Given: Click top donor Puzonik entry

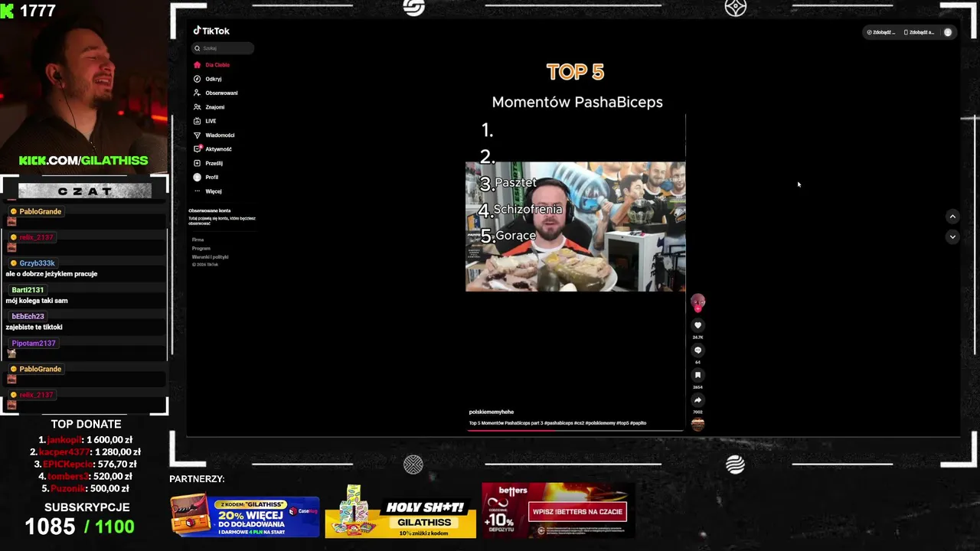Looking at the screenshot, I should 85,489.
